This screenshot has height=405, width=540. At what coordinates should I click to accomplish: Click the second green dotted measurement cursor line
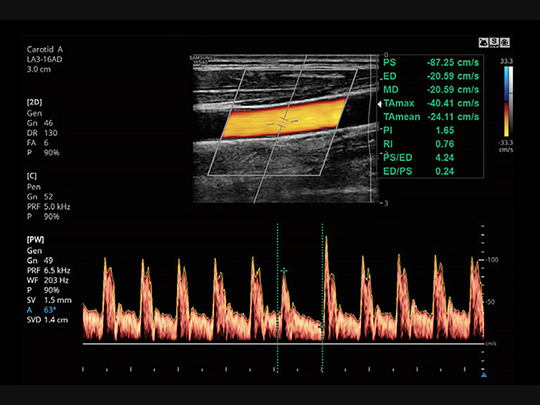click(x=322, y=298)
